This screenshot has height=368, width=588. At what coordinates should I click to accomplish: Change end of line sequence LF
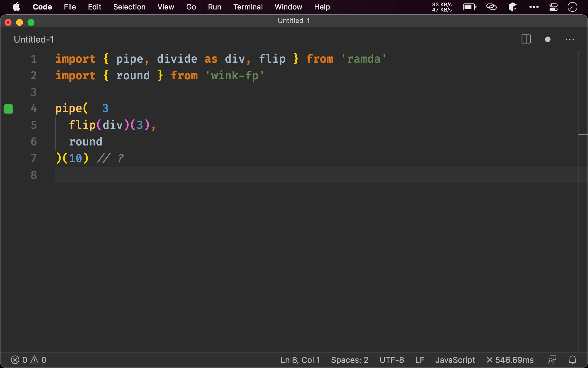tap(419, 360)
